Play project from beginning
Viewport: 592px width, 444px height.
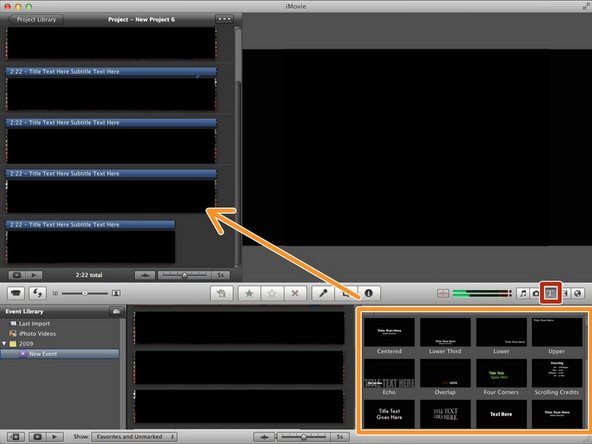pyautogui.click(x=34, y=275)
